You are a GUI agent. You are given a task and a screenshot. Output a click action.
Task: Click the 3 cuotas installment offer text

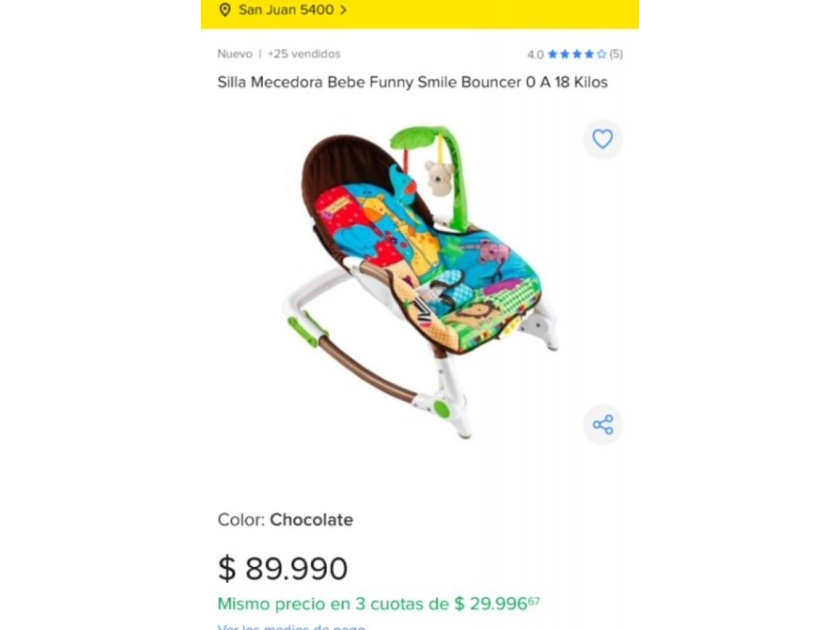pyautogui.click(x=379, y=603)
